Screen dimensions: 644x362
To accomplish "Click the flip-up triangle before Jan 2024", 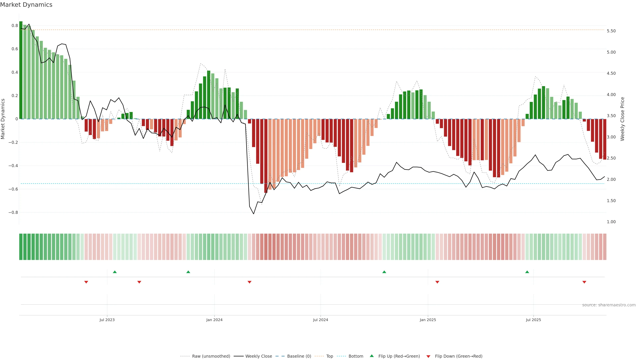I will 188,272.
